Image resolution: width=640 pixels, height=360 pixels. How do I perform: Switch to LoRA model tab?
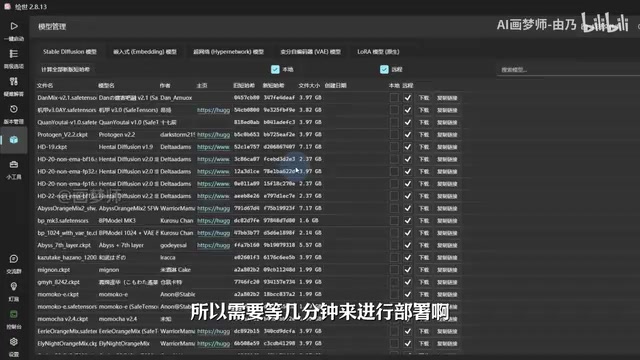click(x=378, y=52)
